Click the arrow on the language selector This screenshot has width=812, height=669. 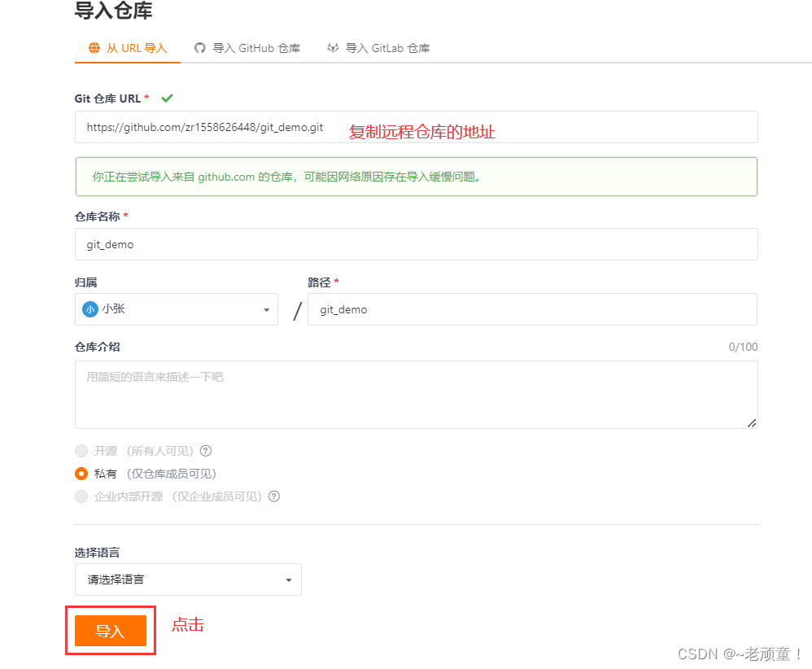pos(289,579)
